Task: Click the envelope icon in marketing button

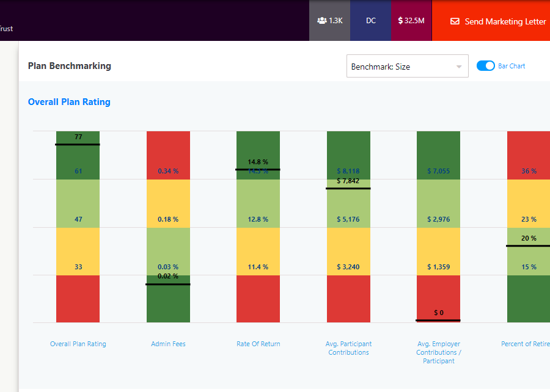Action: click(x=455, y=21)
